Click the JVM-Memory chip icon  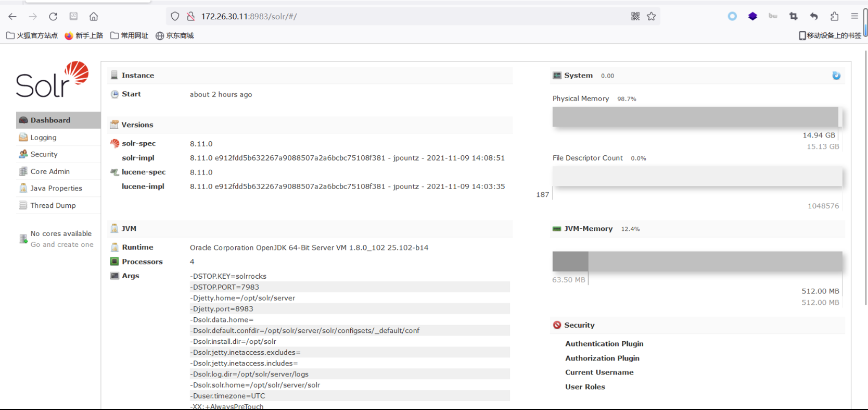point(557,229)
